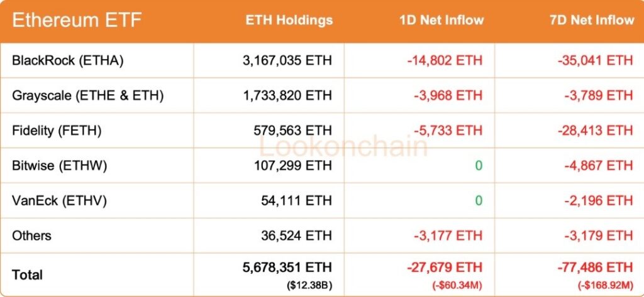Click the "Ethereum ETF" table title
This screenshot has width=644, height=297.
click(77, 21)
